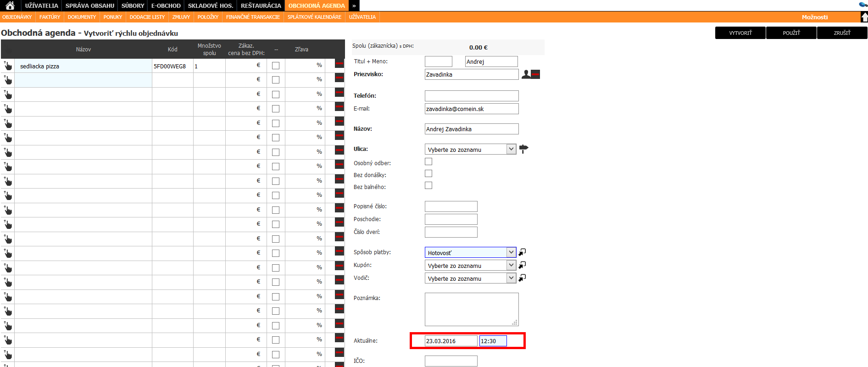Open the Reštaurácia menu tab
The width and height of the screenshot is (868, 367).
[261, 6]
